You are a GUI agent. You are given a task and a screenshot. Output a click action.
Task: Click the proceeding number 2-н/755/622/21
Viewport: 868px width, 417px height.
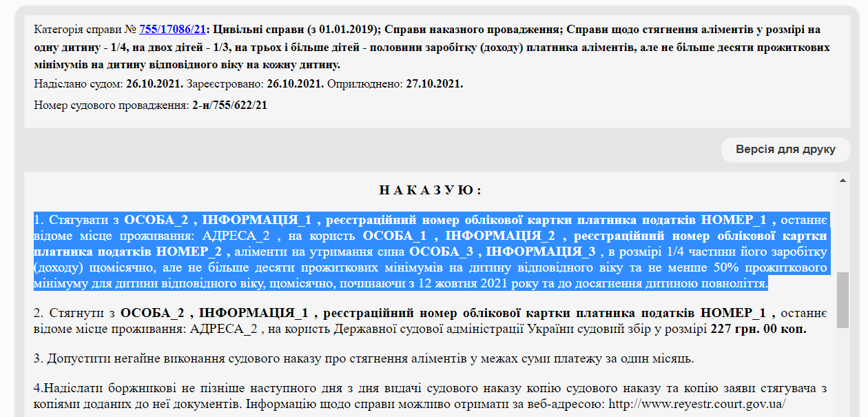(230, 105)
